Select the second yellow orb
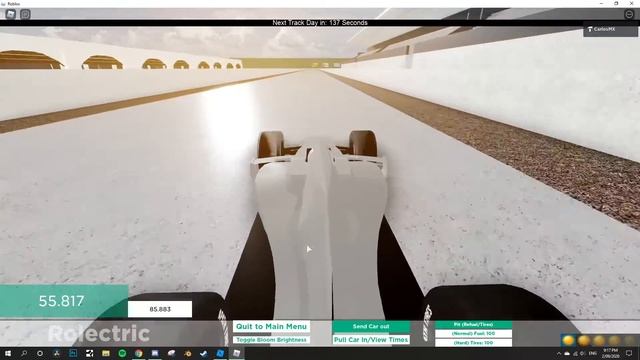 [584, 340]
